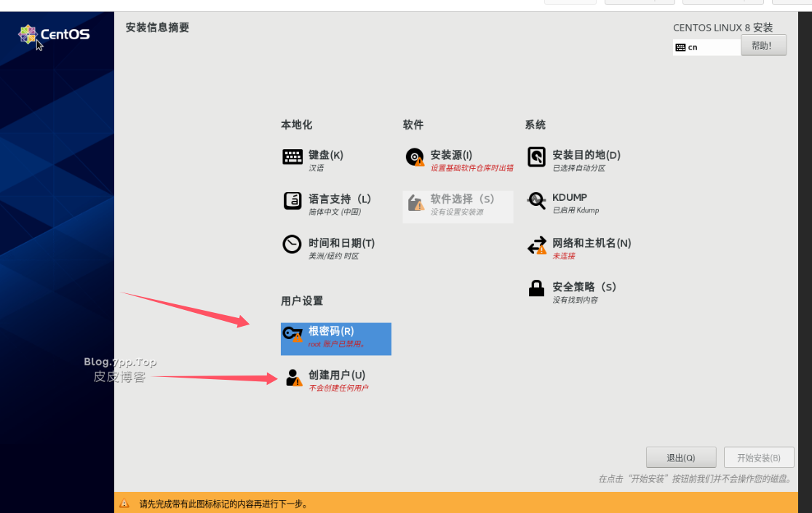Click the 设置基础软件仓库时出错 error text
The width and height of the screenshot is (812, 513).
tap(471, 168)
